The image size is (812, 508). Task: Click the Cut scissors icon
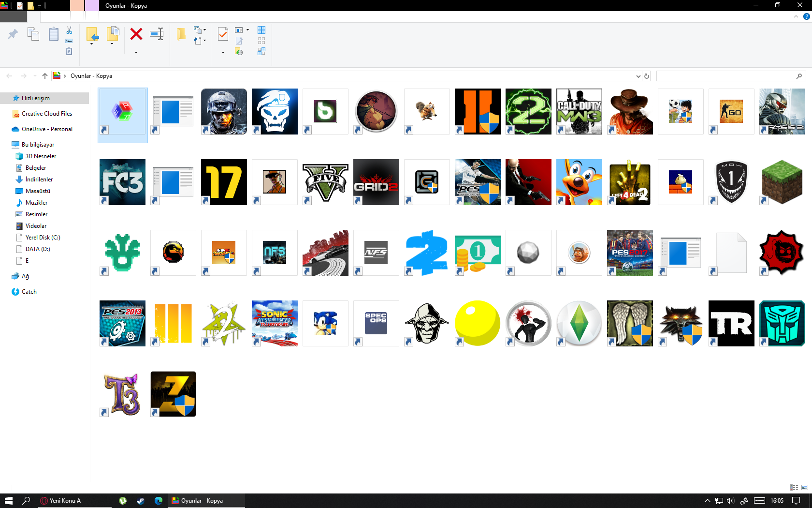pyautogui.click(x=69, y=30)
